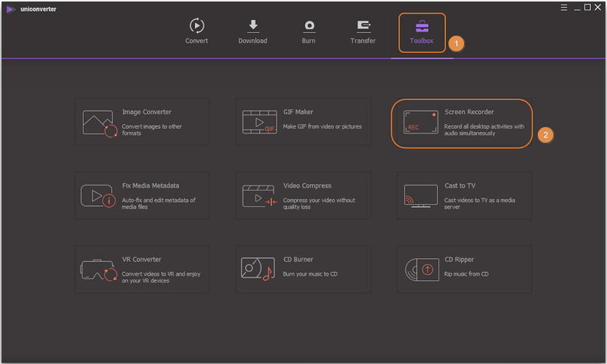Launch Video Compress title
Screen dimensions: 607x364
308,185
